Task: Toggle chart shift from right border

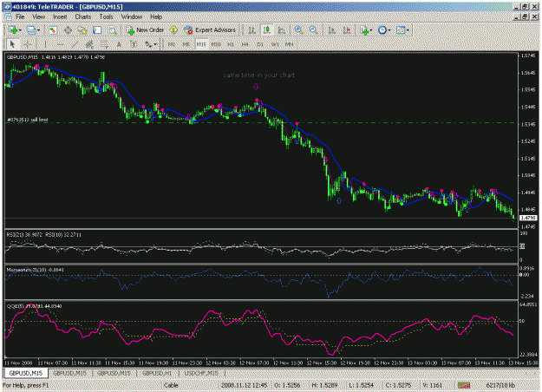Action: [346, 30]
